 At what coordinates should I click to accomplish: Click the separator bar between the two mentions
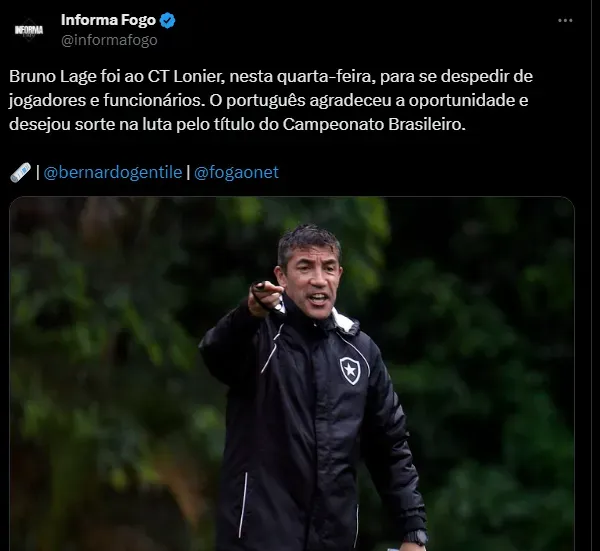point(188,172)
